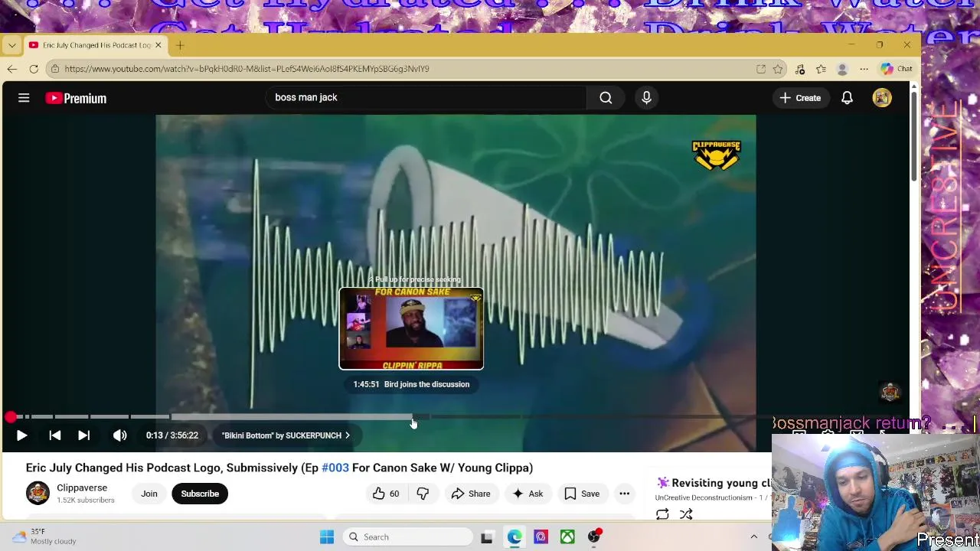The width and height of the screenshot is (980, 551).
Task: Open the YouTube account avatar menu
Action: click(x=882, y=98)
